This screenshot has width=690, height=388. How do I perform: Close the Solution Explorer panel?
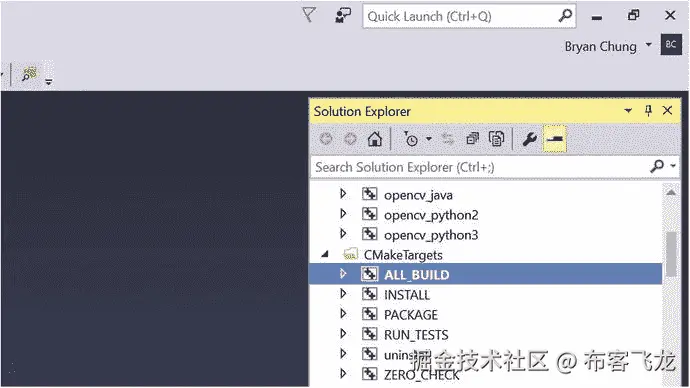[x=668, y=110]
